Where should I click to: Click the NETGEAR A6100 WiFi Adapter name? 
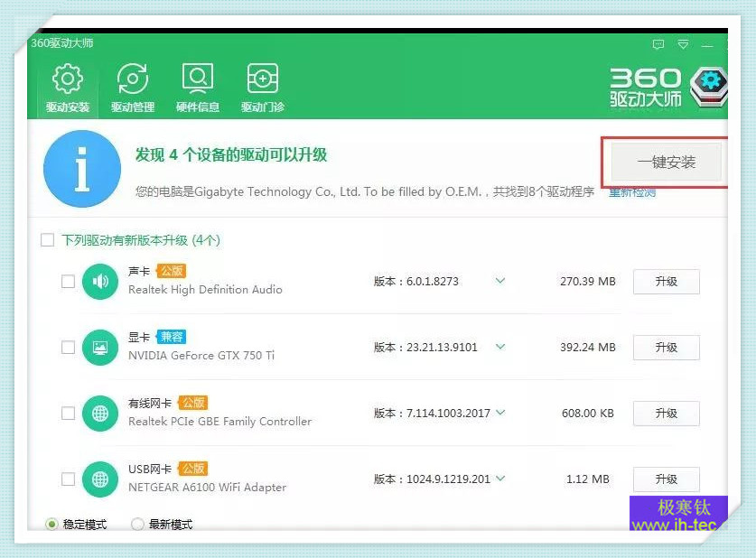pos(208,488)
